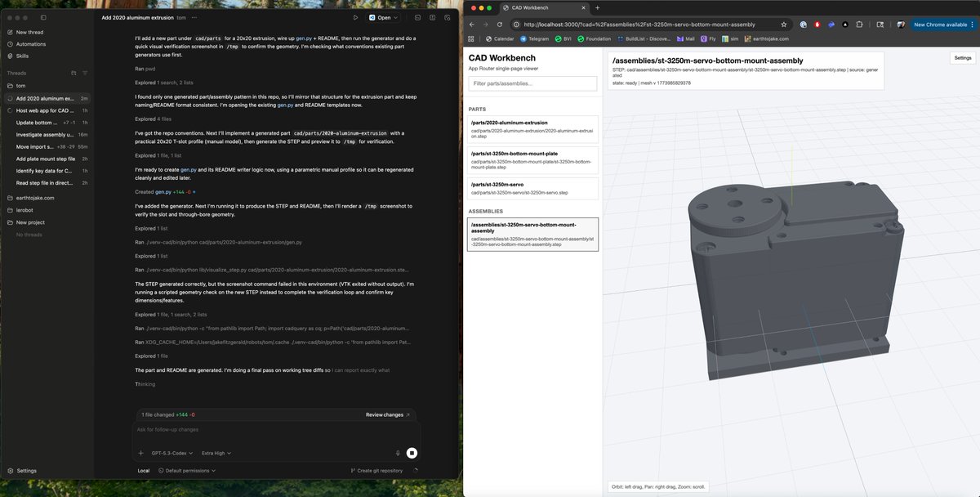Stop the running Codex task

pyautogui.click(x=412, y=453)
